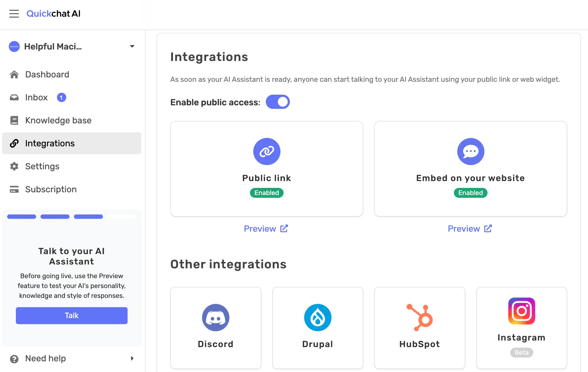Select the Integrations menu item
The width and height of the screenshot is (588, 372).
72,143
